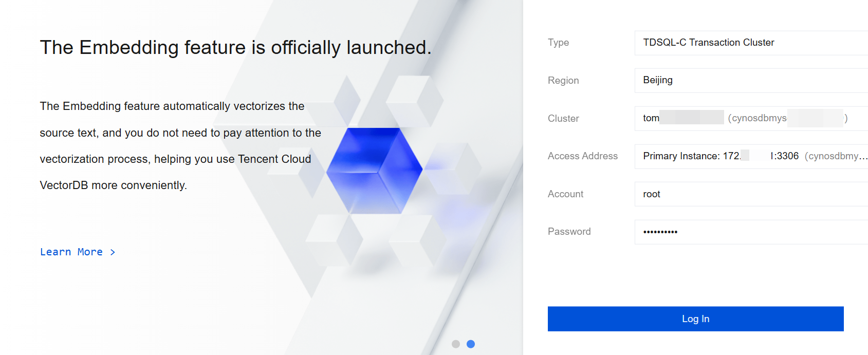Focus the Account input containing root
Image resolution: width=868 pixels, height=355 pixels.
(x=751, y=194)
